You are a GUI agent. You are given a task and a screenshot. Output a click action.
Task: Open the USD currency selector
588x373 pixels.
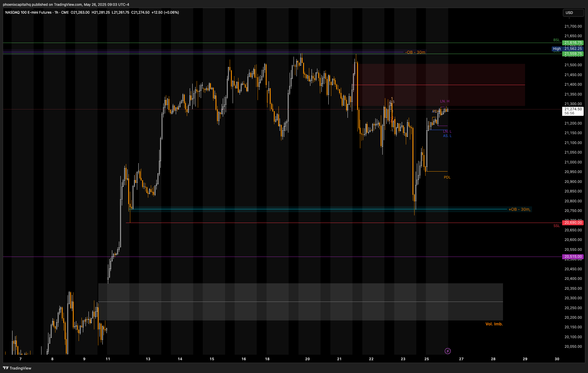(573, 12)
